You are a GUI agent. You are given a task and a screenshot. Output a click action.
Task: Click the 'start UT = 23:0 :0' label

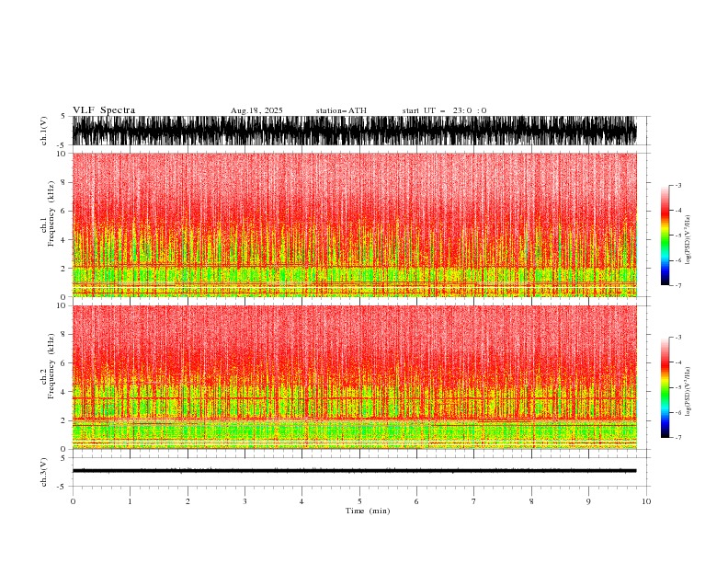[x=444, y=110]
